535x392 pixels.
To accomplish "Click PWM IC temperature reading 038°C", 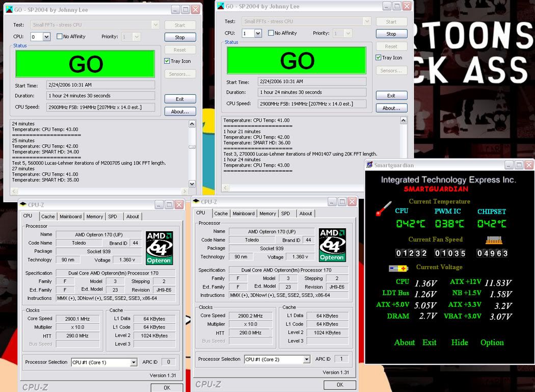I will 449,224.
